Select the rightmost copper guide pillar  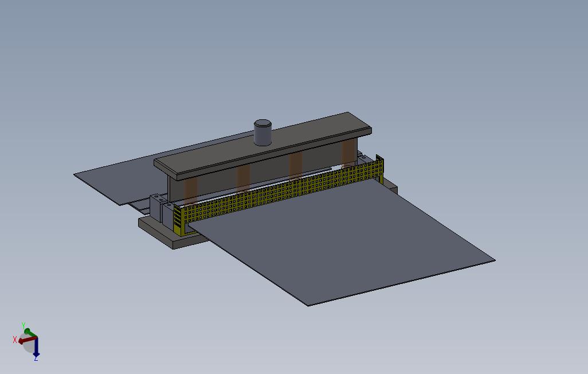tap(348, 154)
